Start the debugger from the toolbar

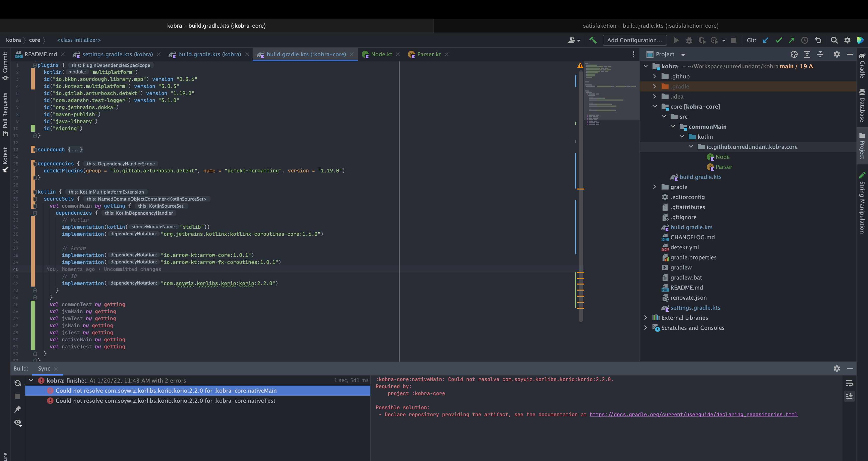[689, 40]
